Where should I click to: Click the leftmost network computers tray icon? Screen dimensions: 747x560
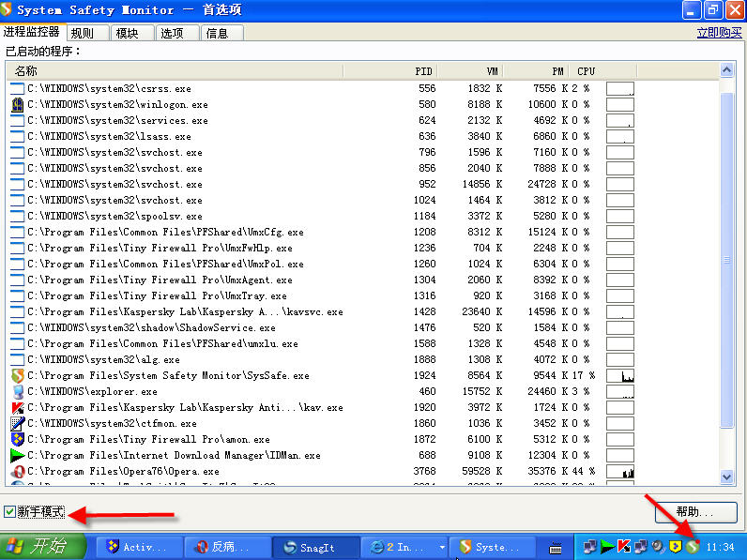pyautogui.click(x=589, y=547)
